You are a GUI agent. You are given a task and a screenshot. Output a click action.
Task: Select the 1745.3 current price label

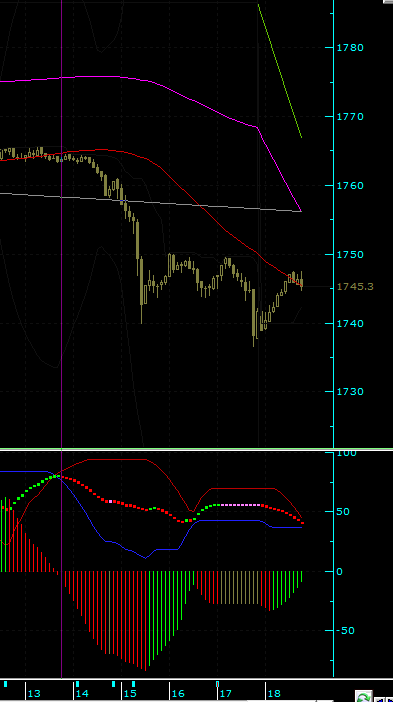pos(355,287)
